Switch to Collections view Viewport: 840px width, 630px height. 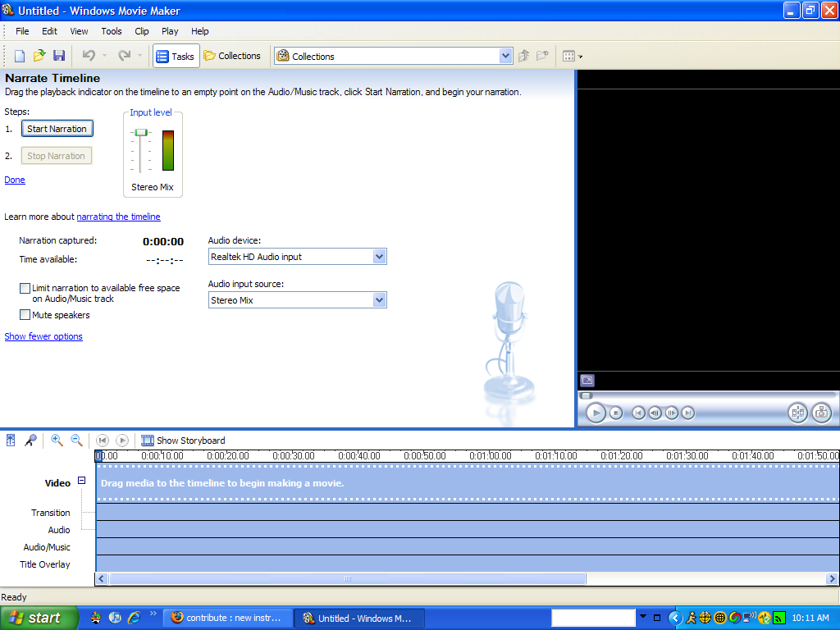(233, 56)
